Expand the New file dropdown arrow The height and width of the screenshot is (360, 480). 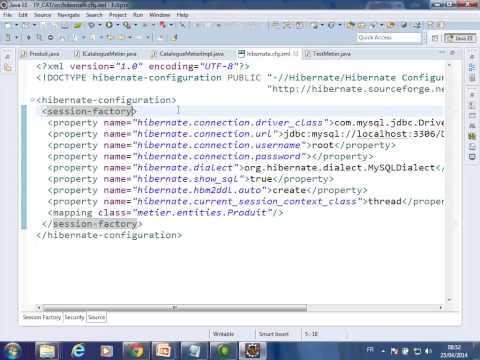click(16, 25)
